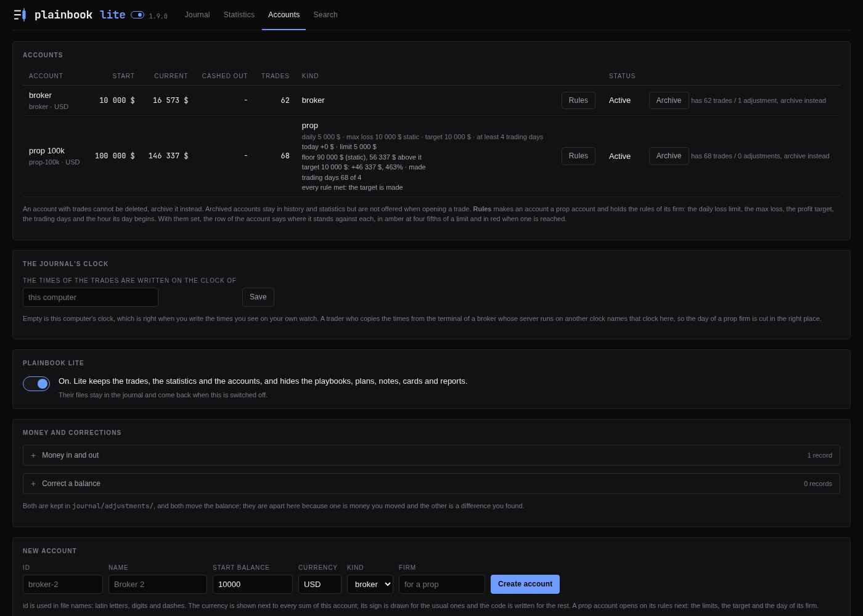Viewport: 863px width, 616px height.
Task: Click the plus icon beside Money in and out
Action: 33,455
